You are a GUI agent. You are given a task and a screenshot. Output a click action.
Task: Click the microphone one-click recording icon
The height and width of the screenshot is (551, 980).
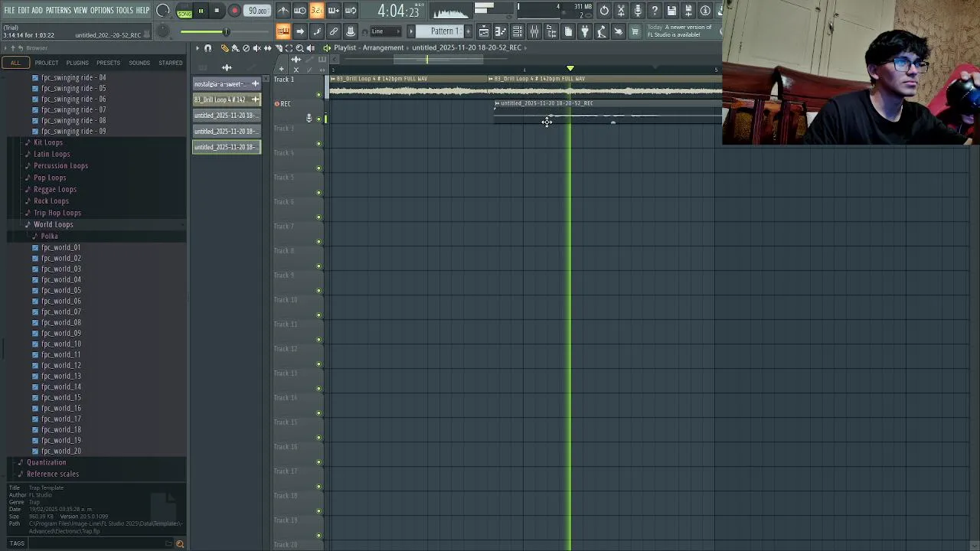[638, 11]
